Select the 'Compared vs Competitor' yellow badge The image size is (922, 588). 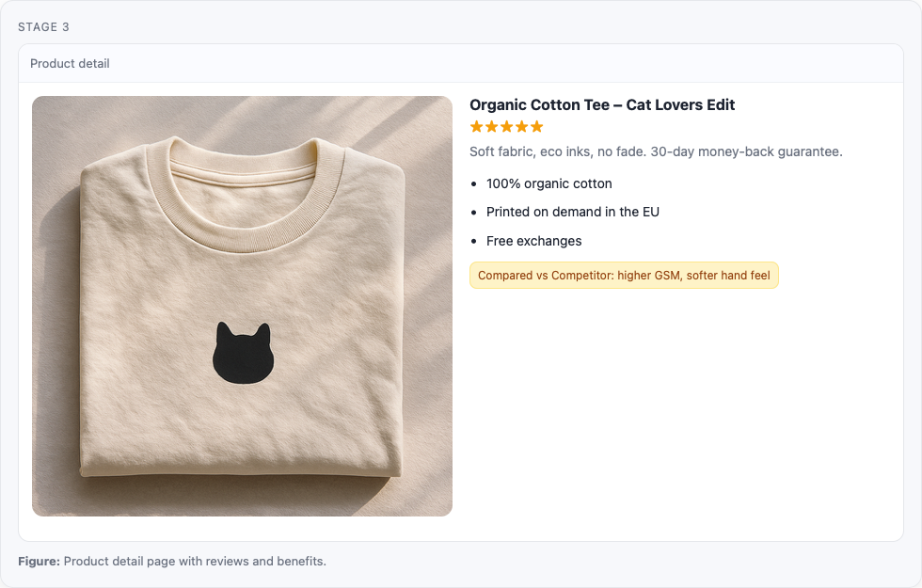(624, 276)
